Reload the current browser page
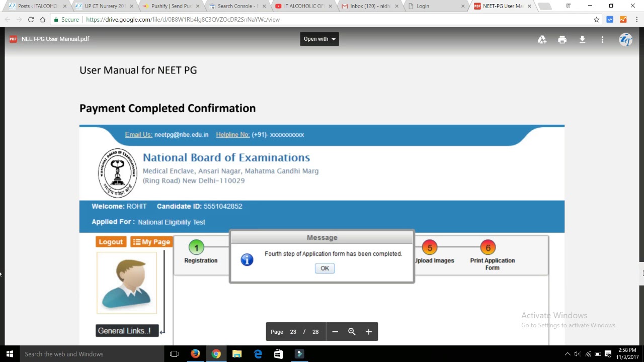Screen dimensions: 644x362 (x=31, y=20)
